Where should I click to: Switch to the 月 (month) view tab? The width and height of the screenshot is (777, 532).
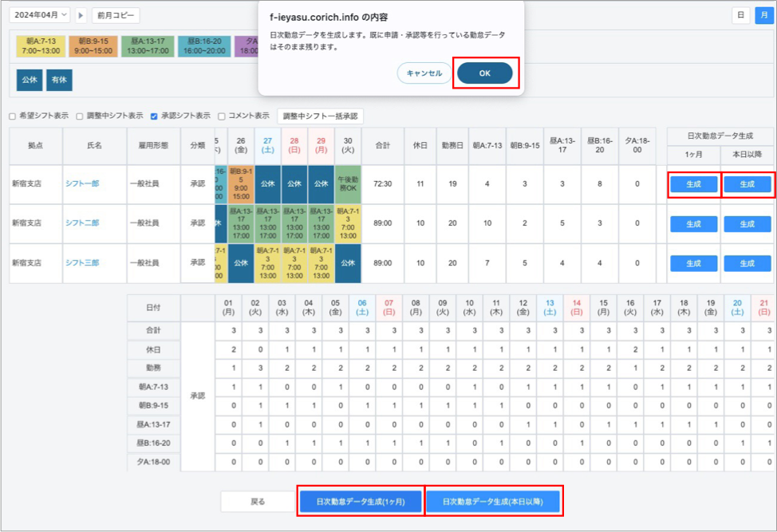point(761,15)
